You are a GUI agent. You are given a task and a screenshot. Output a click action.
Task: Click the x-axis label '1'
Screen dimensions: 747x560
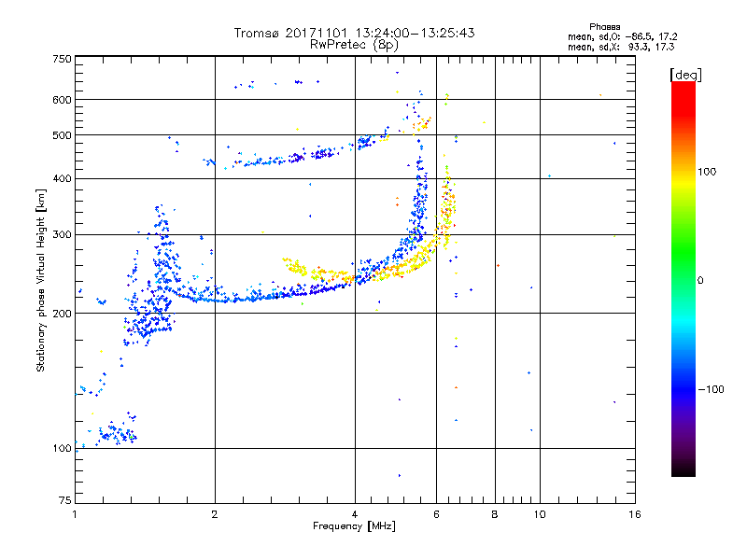[75, 514]
